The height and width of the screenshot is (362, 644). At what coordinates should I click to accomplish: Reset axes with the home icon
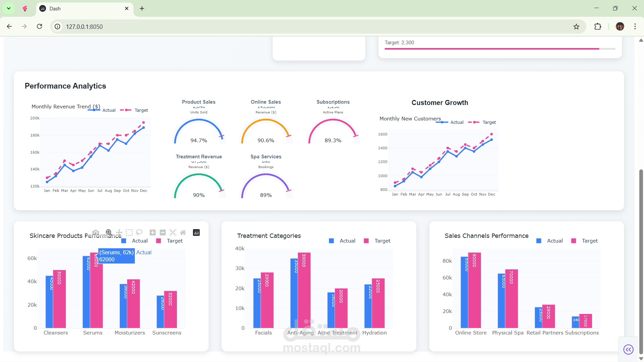tap(183, 232)
